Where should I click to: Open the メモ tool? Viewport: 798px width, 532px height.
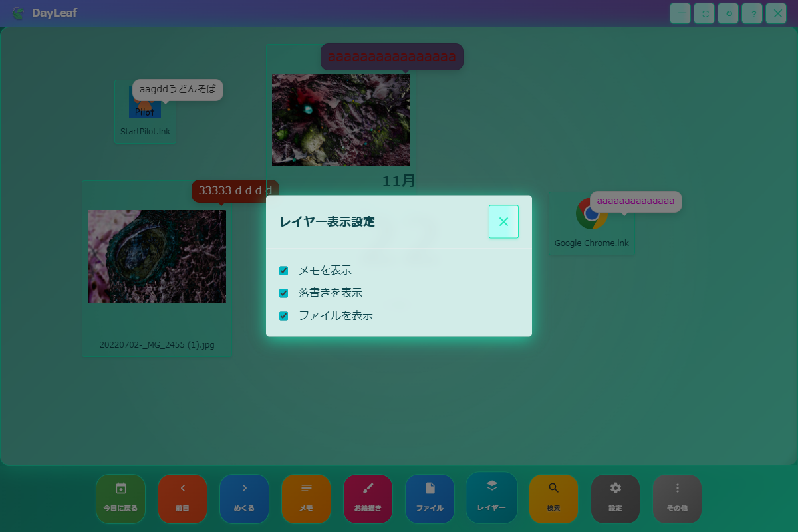(x=306, y=499)
